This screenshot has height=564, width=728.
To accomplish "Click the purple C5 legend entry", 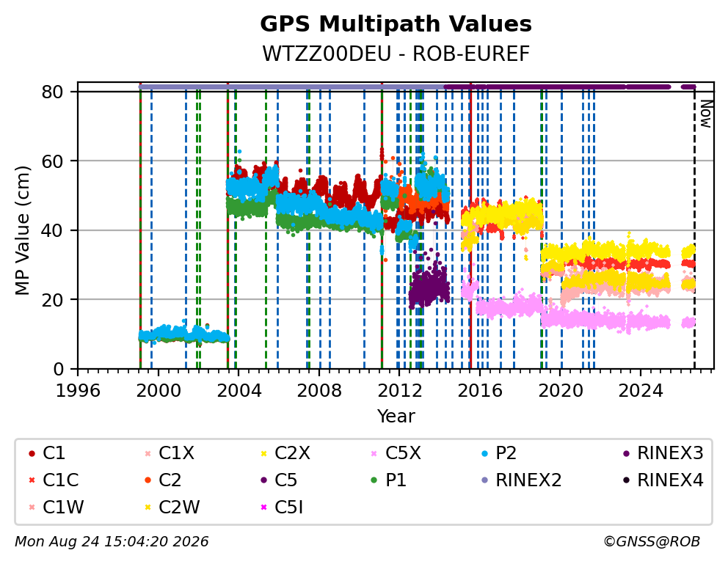I will pyautogui.click(x=279, y=480).
